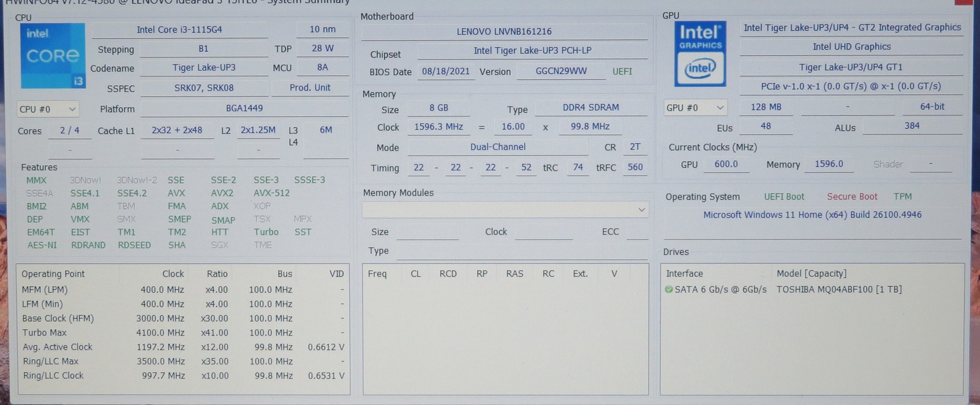
Task: Click the TPM indicator
Action: click(x=903, y=197)
